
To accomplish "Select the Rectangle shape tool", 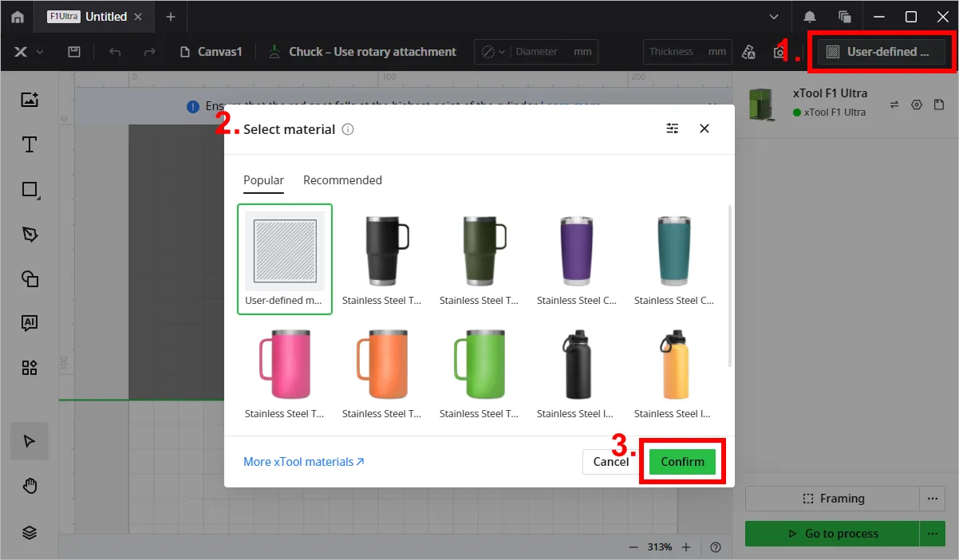I will pyautogui.click(x=30, y=190).
